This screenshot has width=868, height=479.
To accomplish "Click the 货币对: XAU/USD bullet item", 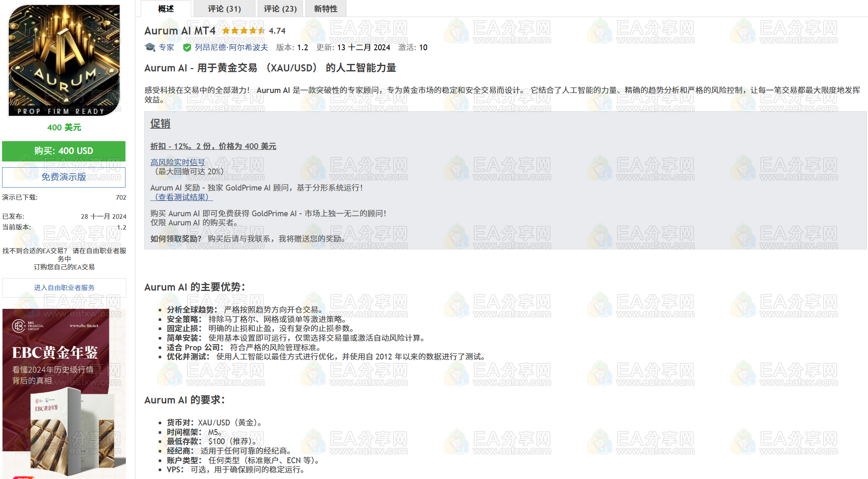I will click(x=214, y=423).
